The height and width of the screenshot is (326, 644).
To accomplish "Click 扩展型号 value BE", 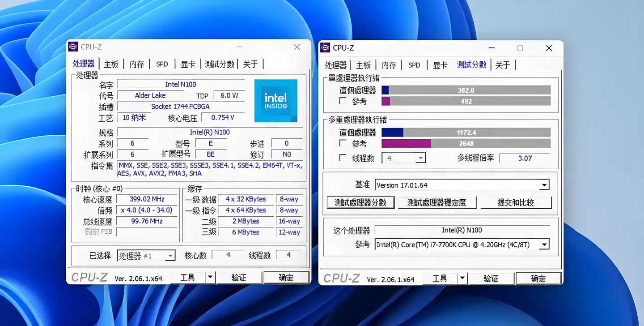I will click(211, 154).
